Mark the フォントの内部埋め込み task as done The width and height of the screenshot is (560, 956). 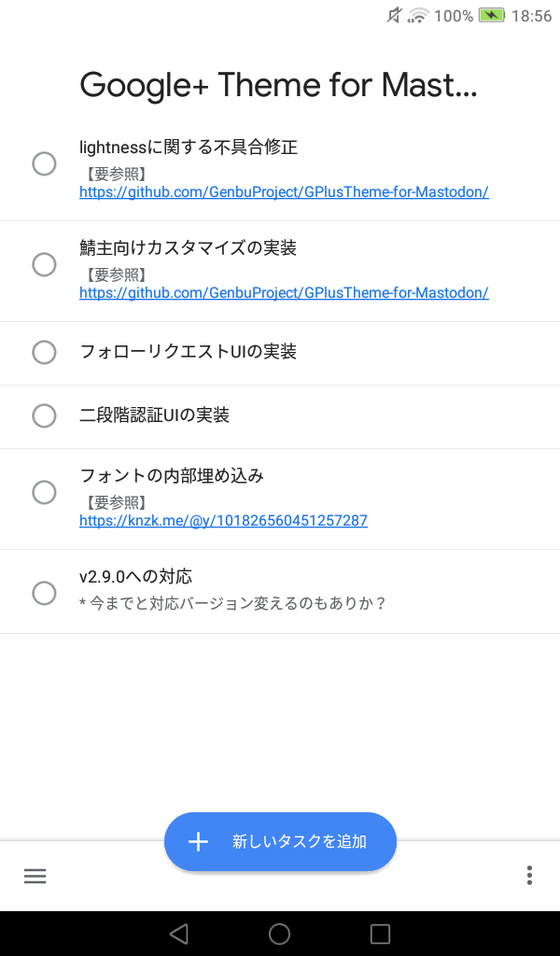pos(44,492)
